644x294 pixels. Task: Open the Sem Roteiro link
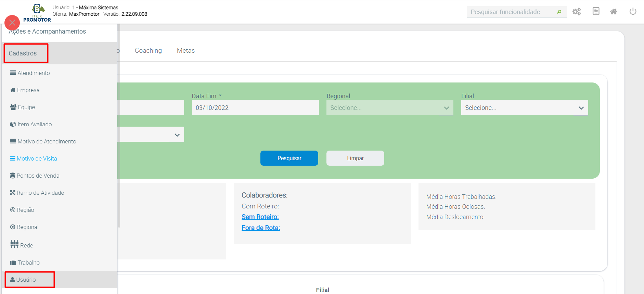[x=260, y=217]
